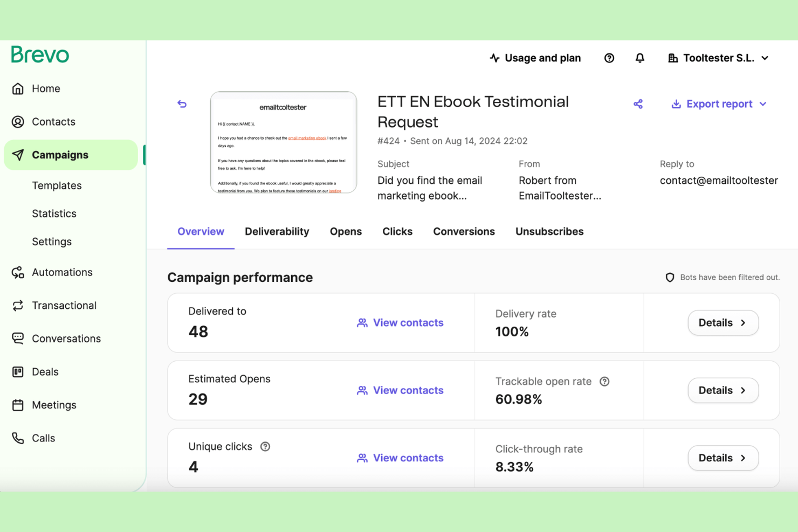Switch to the Opens tab

coord(346,232)
